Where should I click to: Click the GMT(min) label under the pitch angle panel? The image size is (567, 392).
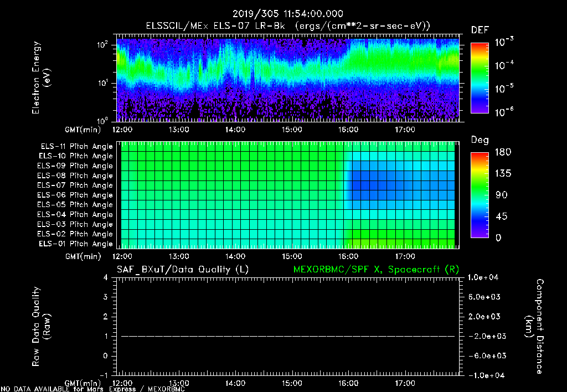click(83, 256)
